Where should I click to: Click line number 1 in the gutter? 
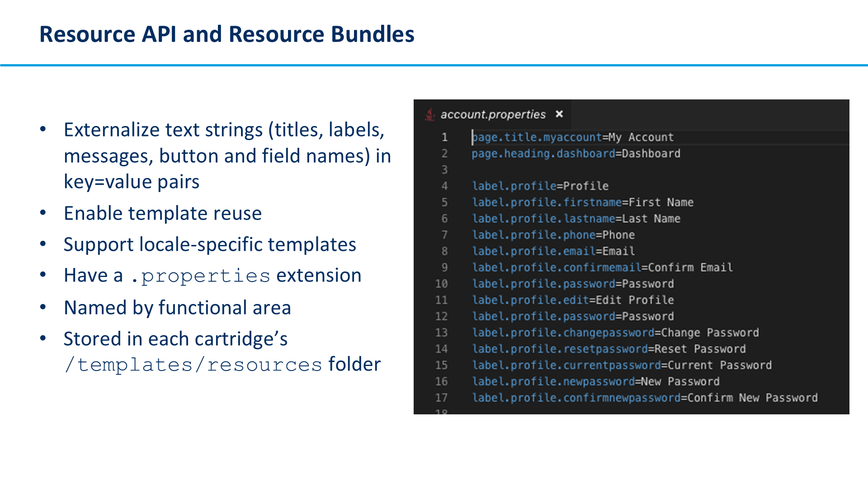pyautogui.click(x=444, y=137)
